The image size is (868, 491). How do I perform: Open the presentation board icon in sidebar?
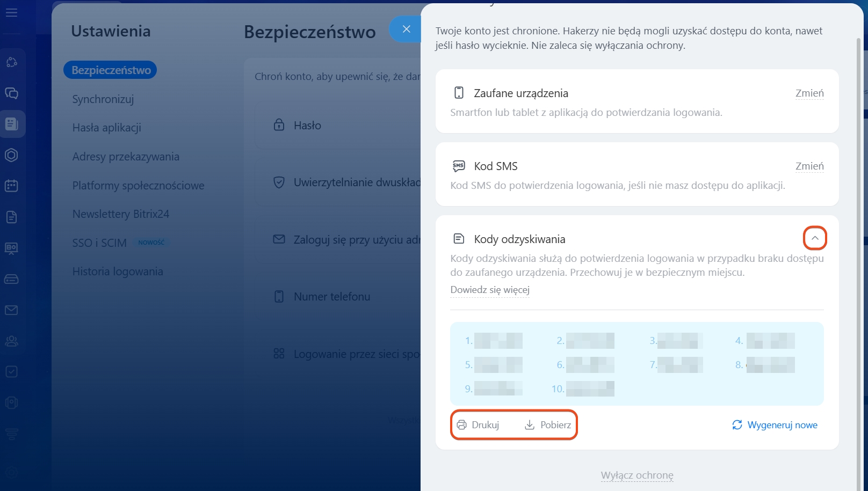tap(11, 248)
